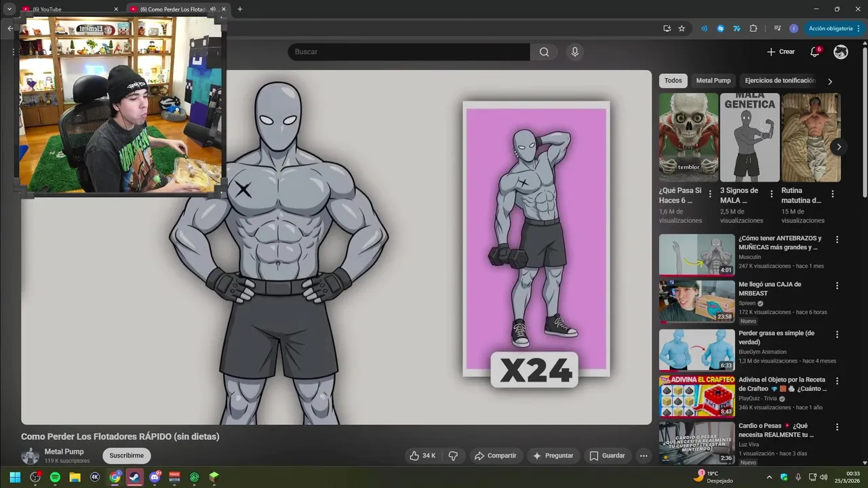Open the Windows Start menu
This screenshot has width=868, height=488.
pyautogui.click(x=15, y=477)
